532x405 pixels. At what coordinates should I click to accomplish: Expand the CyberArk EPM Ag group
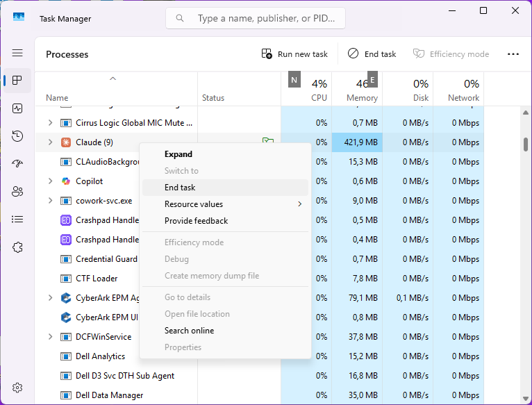[x=50, y=298]
